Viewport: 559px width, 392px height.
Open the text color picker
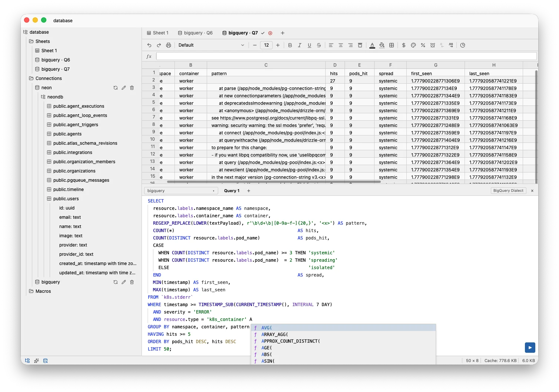pyautogui.click(x=372, y=45)
